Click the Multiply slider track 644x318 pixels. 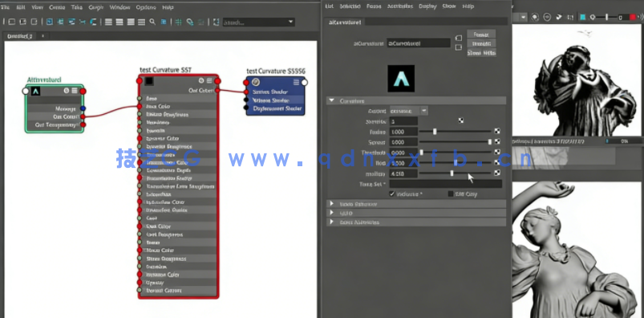tap(455, 173)
